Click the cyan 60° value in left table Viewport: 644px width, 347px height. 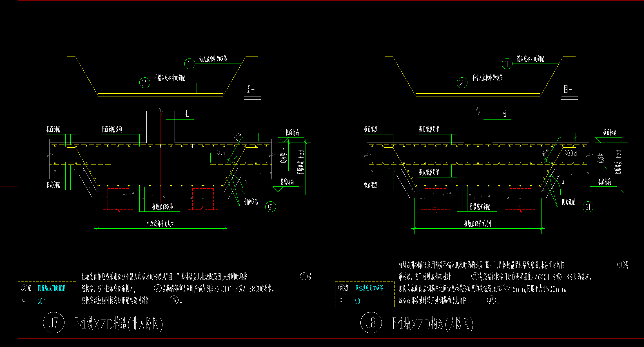[41, 301]
